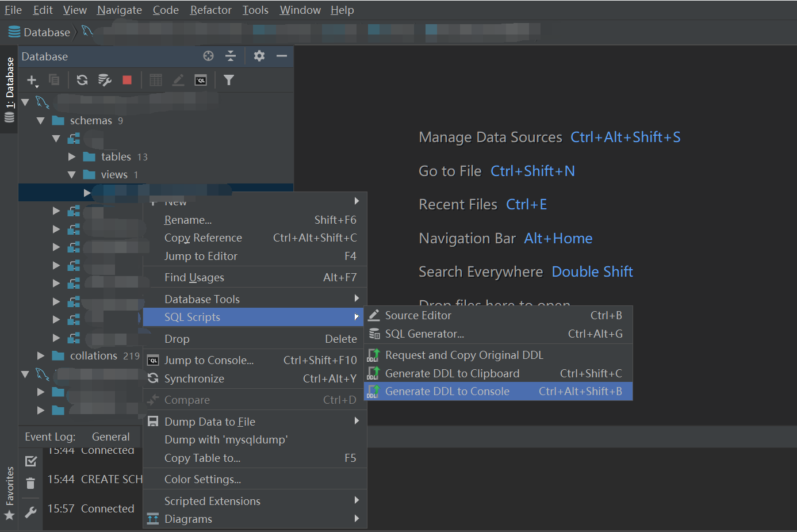Click the SQL Generator icon
The image size is (797, 532).
pos(374,334)
